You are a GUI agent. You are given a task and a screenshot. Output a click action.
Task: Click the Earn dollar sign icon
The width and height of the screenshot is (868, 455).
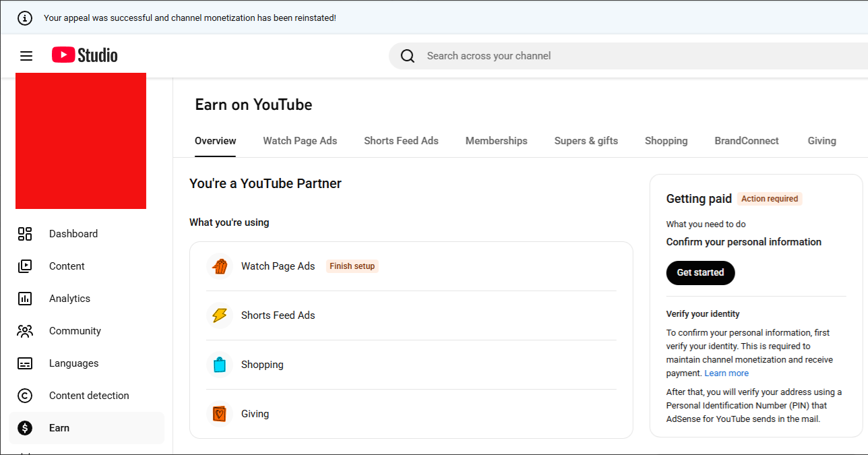tap(25, 428)
